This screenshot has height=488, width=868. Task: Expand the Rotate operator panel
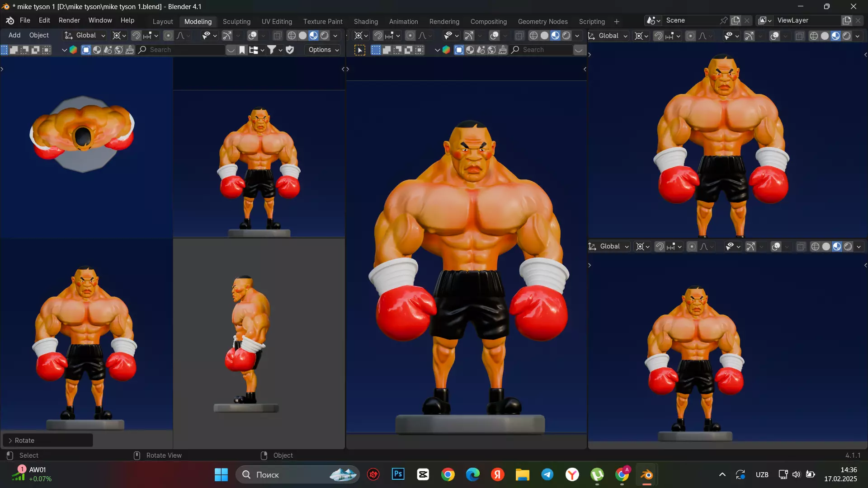click(x=48, y=440)
